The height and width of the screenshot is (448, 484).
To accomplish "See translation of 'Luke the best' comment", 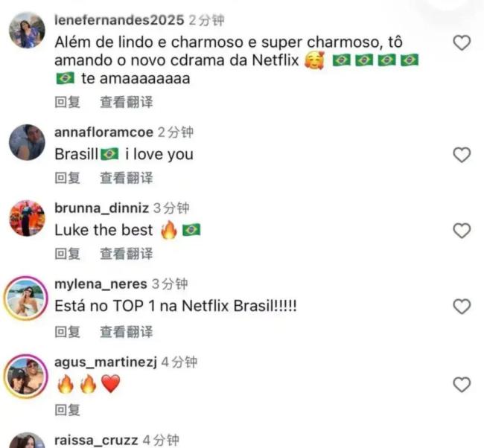I will click(127, 254).
